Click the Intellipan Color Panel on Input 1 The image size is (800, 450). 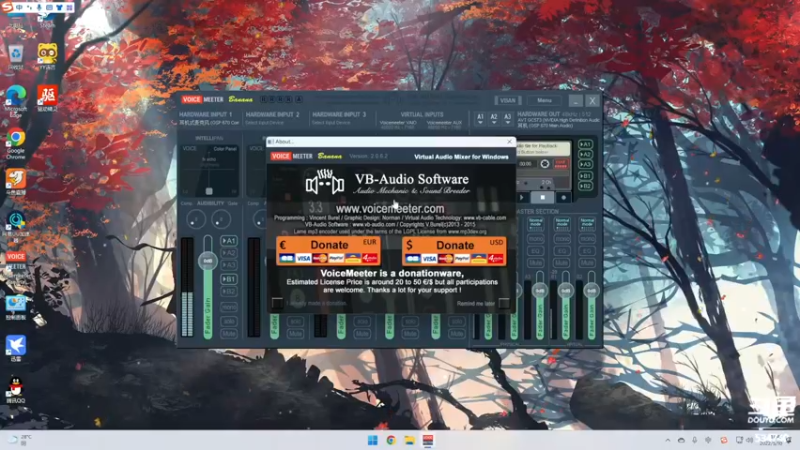tap(209, 170)
